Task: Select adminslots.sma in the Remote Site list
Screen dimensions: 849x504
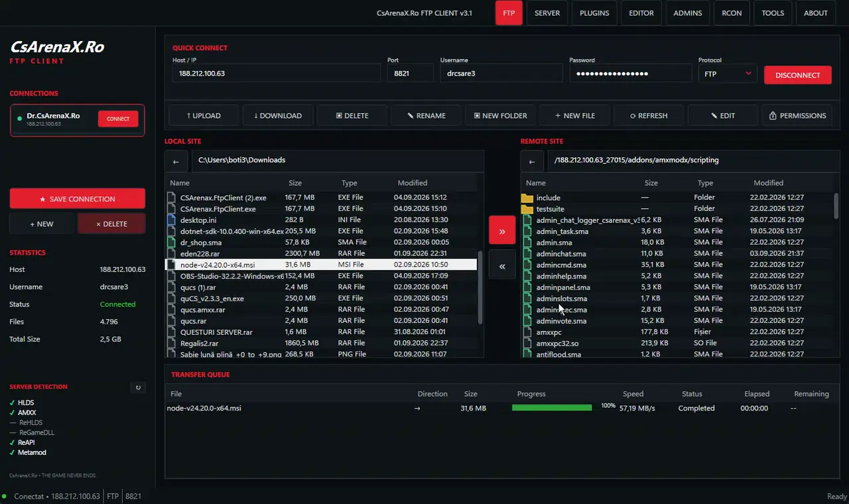Action: tap(677, 298)
